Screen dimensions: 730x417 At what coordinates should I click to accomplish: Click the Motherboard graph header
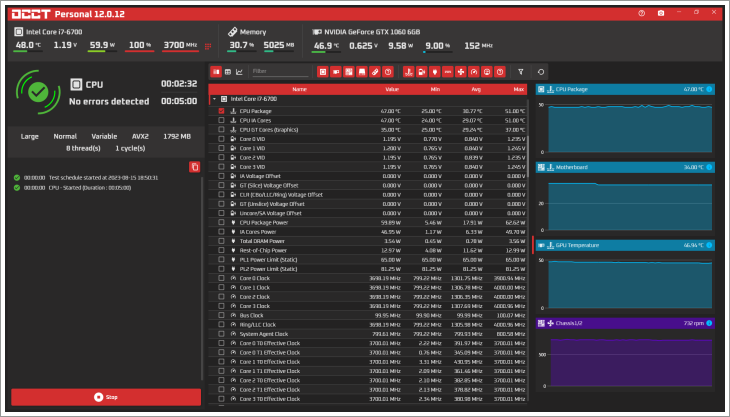tap(625, 167)
